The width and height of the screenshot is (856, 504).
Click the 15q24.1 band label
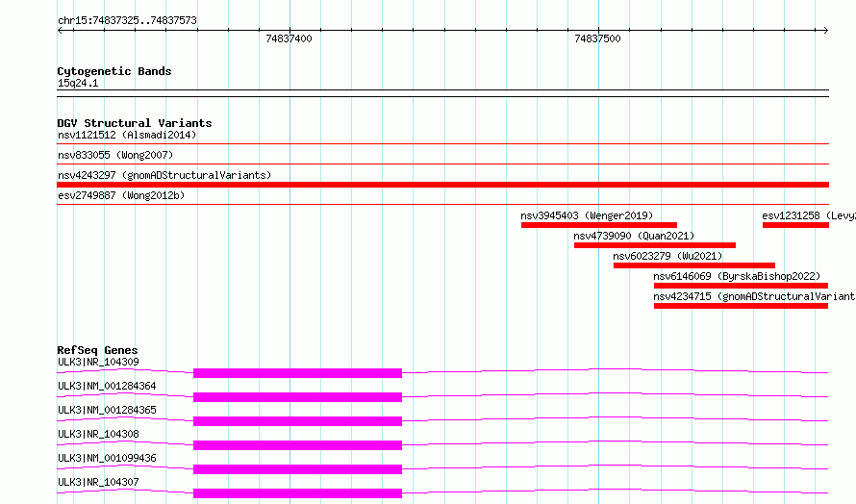click(x=78, y=83)
